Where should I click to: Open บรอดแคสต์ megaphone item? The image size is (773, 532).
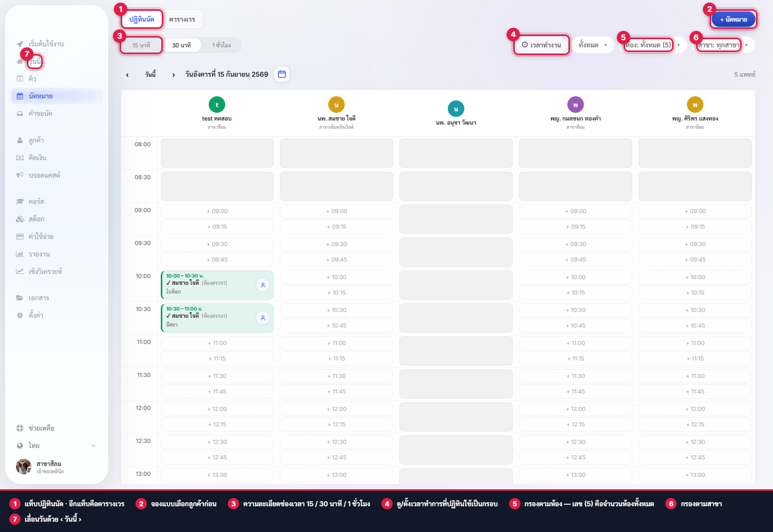57,176
